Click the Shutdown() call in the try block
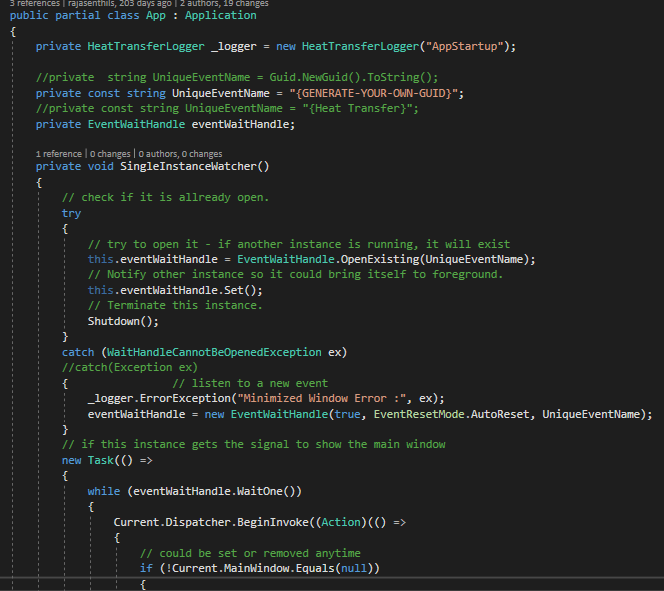This screenshot has width=664, height=591. [x=123, y=321]
